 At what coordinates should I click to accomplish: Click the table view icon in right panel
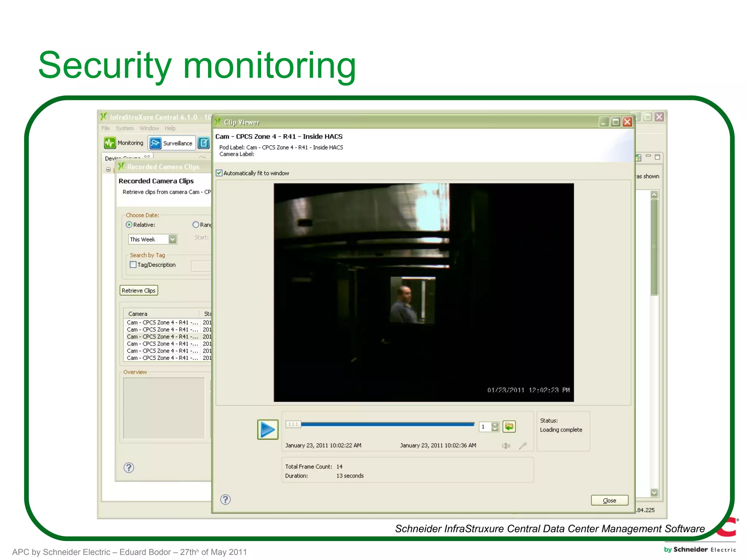tap(638, 157)
